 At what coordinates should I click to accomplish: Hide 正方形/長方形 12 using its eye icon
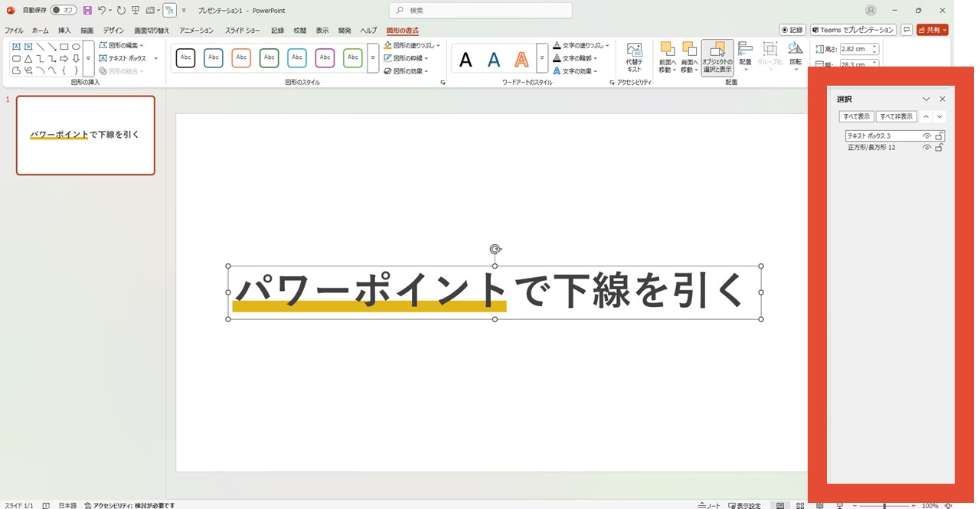(926, 148)
